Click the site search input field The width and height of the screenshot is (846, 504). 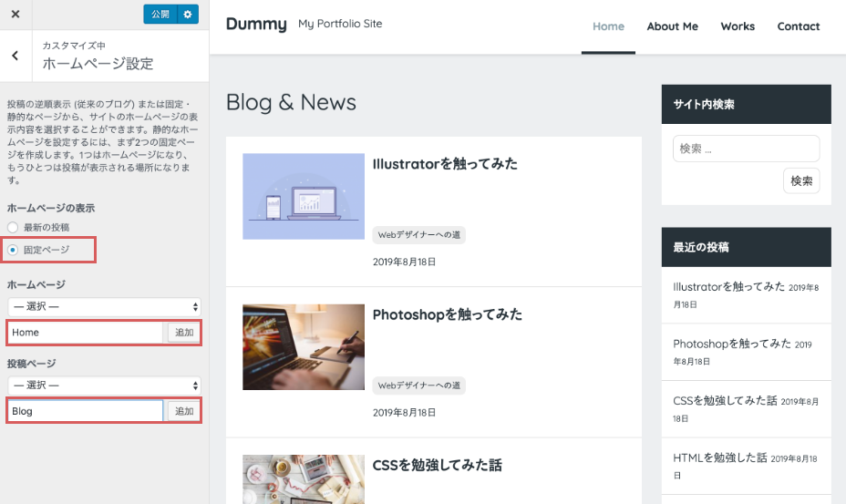[746, 149]
